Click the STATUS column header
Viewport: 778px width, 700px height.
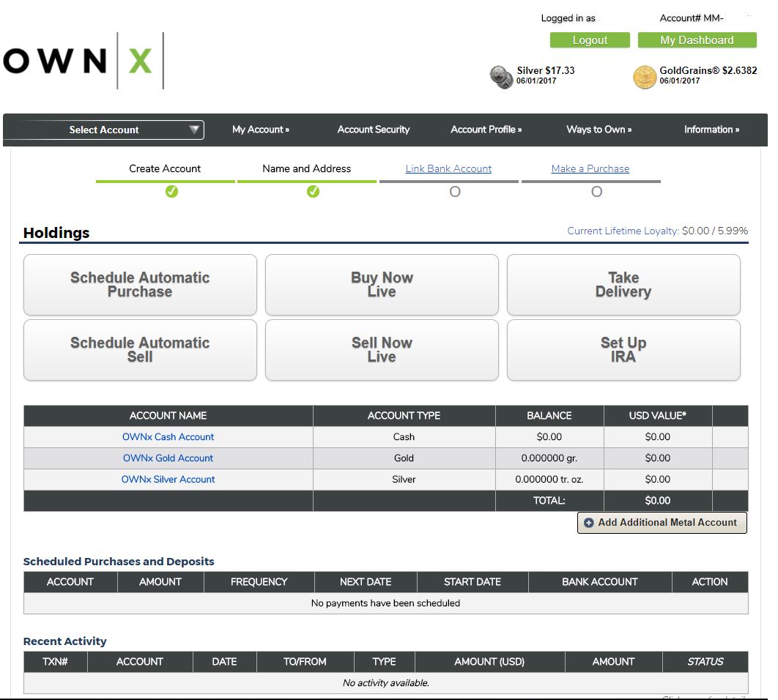705,662
